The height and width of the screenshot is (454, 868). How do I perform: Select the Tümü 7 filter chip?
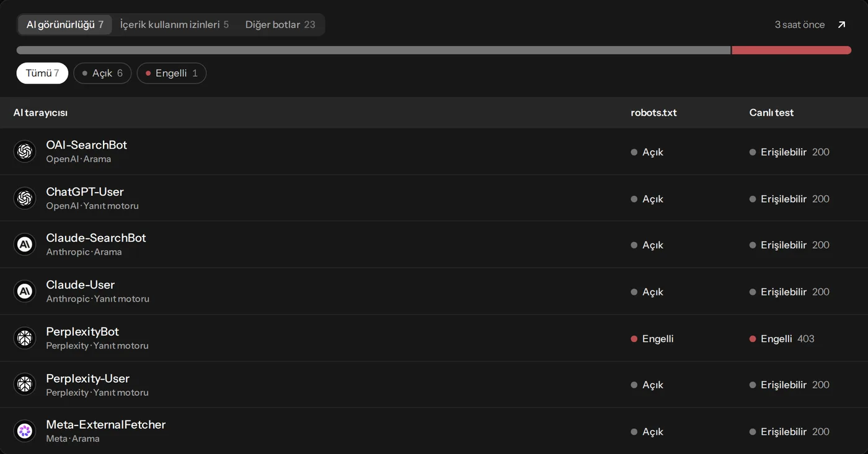42,73
